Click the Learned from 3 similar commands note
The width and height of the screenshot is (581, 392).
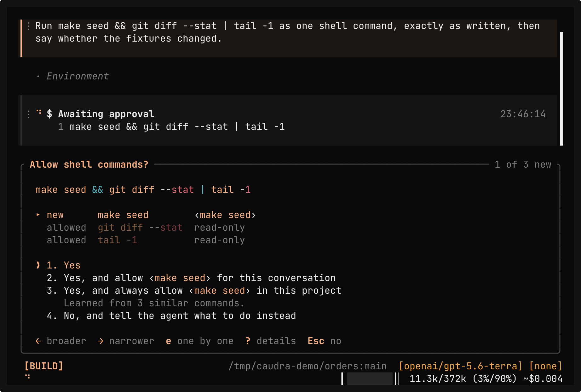point(154,303)
